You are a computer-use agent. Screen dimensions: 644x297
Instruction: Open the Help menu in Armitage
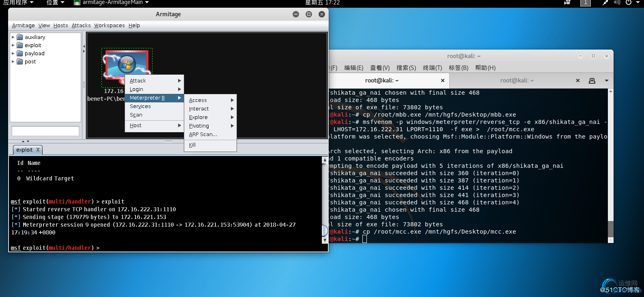134,25
